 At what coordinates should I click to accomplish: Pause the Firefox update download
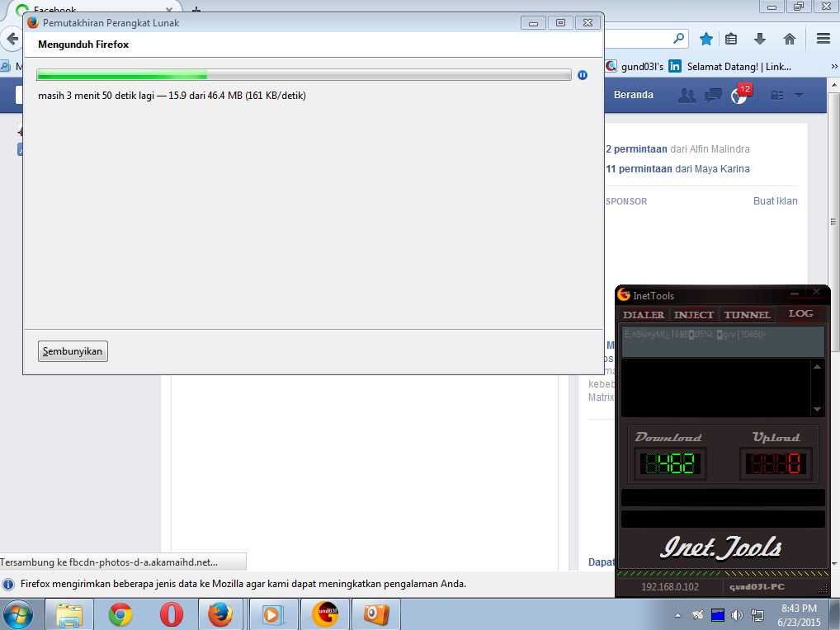click(x=583, y=76)
